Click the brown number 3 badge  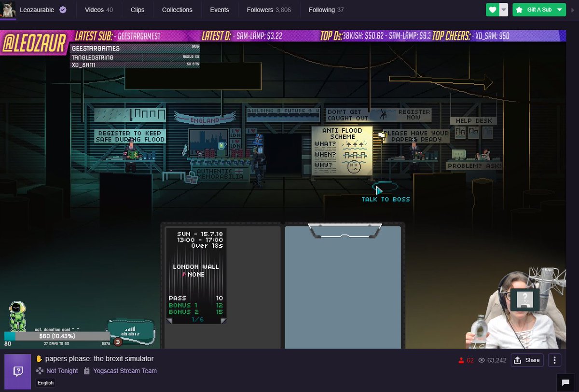coord(118,342)
